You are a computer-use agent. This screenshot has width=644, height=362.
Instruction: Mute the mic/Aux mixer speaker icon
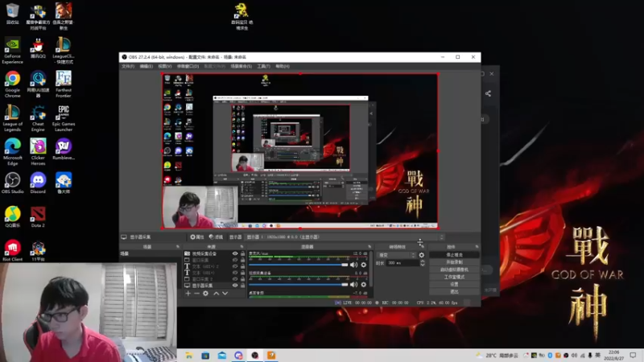(x=353, y=265)
